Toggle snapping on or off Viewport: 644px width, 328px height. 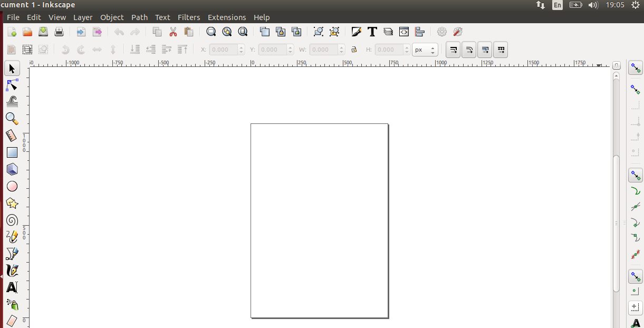coord(635,67)
